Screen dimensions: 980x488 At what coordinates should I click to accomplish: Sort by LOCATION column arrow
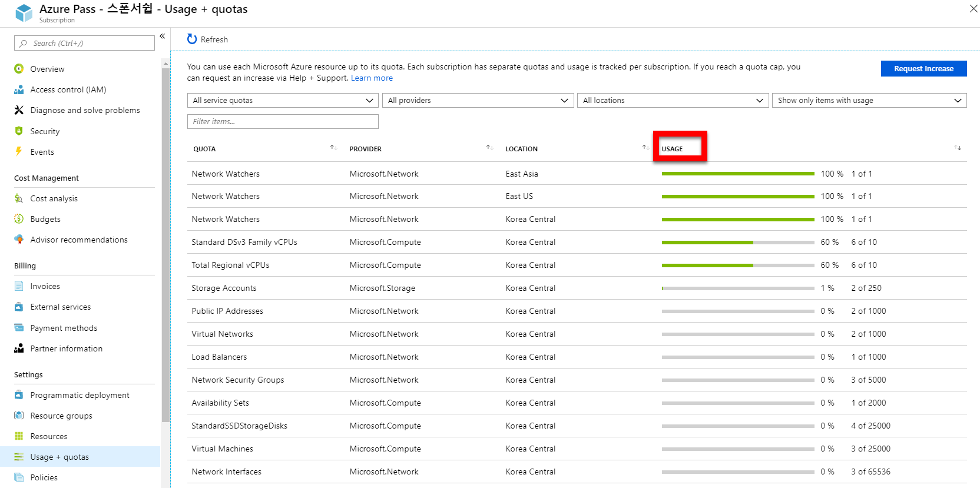tap(645, 148)
